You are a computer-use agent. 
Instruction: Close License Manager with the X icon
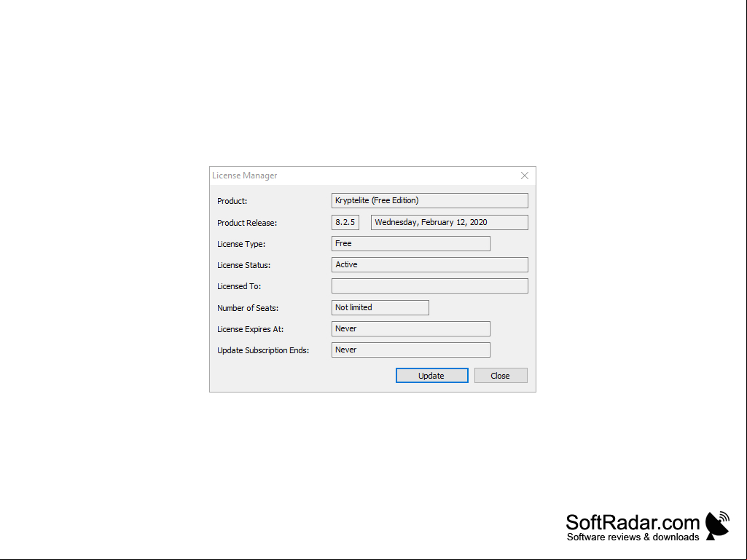525,176
